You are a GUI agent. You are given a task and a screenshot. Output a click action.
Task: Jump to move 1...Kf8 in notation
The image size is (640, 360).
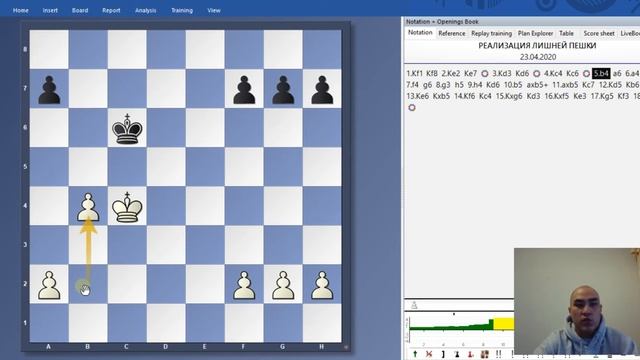point(432,73)
